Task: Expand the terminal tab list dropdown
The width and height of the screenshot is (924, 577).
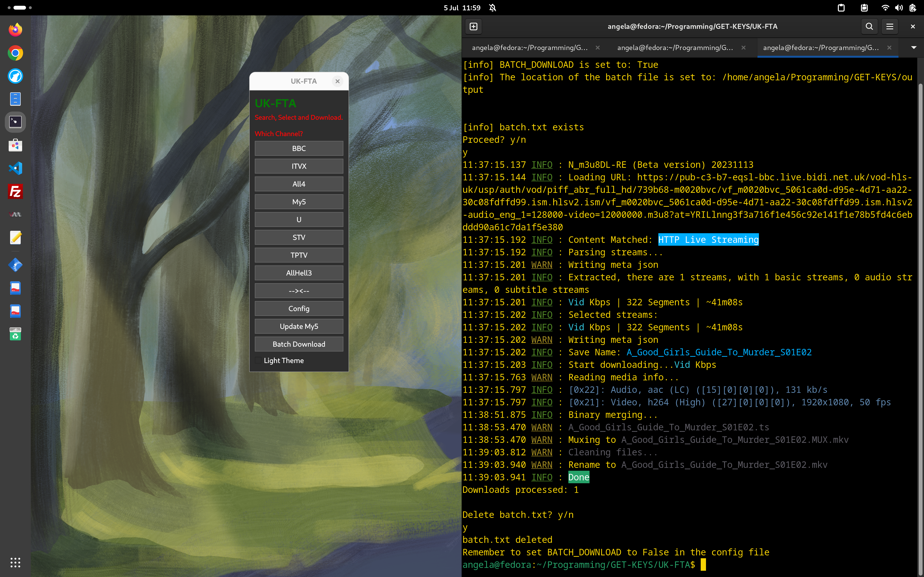Action: [x=913, y=48]
